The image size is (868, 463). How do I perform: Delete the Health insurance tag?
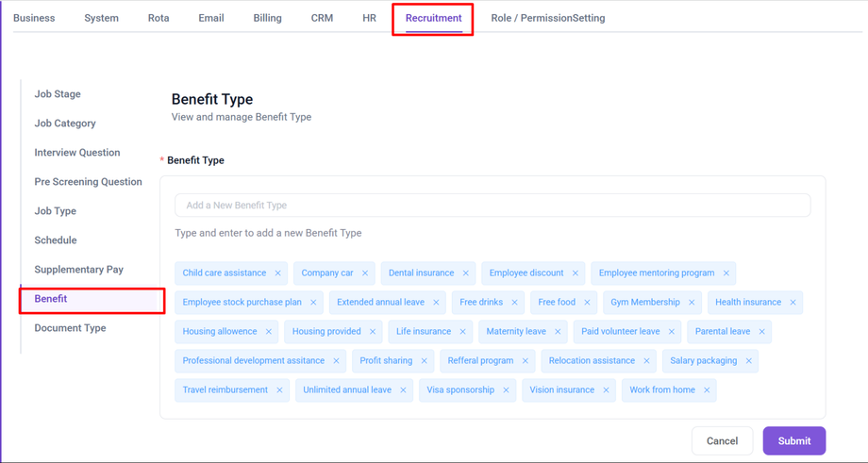(x=793, y=303)
